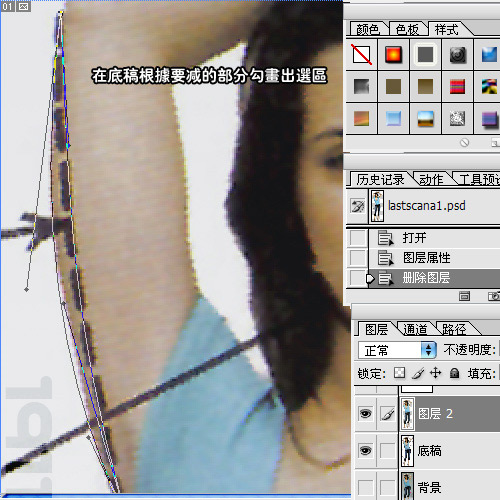Open the 正常 blend mode dropdown
Image resolution: width=500 pixels, height=500 pixels.
click(x=397, y=350)
